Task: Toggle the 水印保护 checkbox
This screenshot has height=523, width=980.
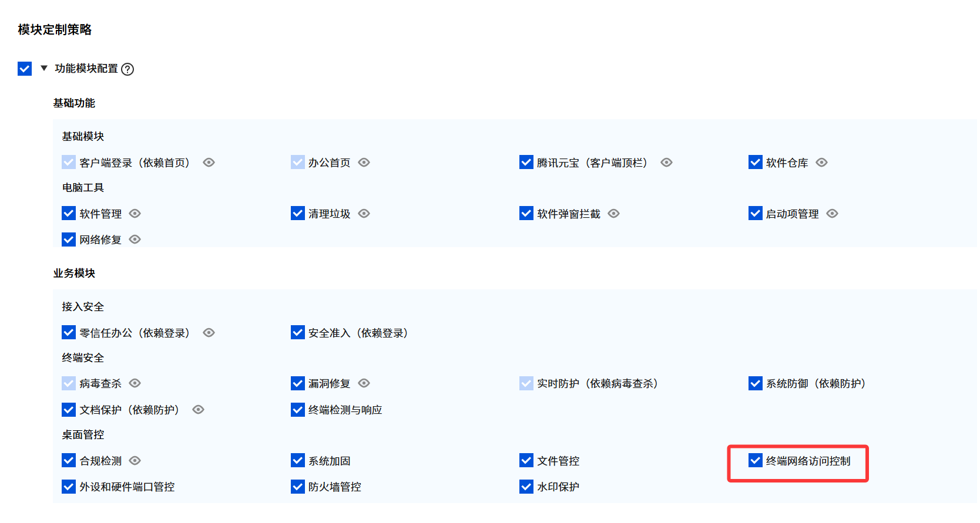Action: click(x=526, y=487)
